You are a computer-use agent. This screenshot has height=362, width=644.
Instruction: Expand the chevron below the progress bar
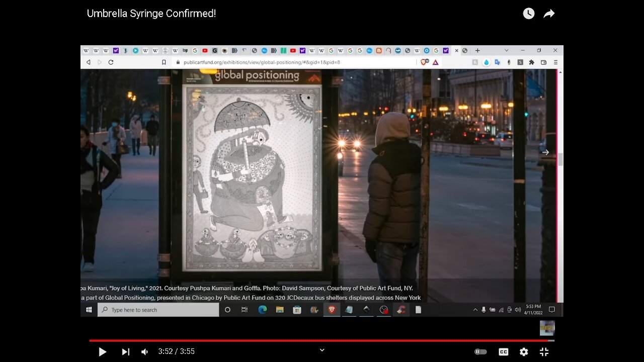pos(322,350)
